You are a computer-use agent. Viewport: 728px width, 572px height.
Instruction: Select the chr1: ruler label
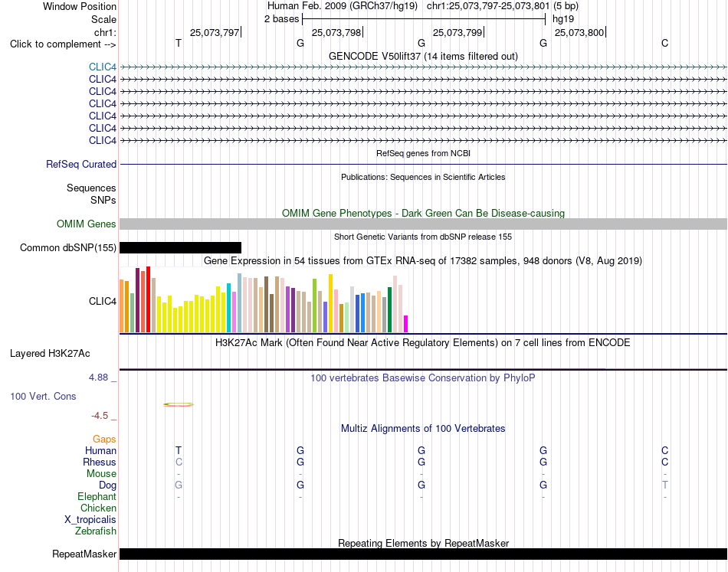105,32
